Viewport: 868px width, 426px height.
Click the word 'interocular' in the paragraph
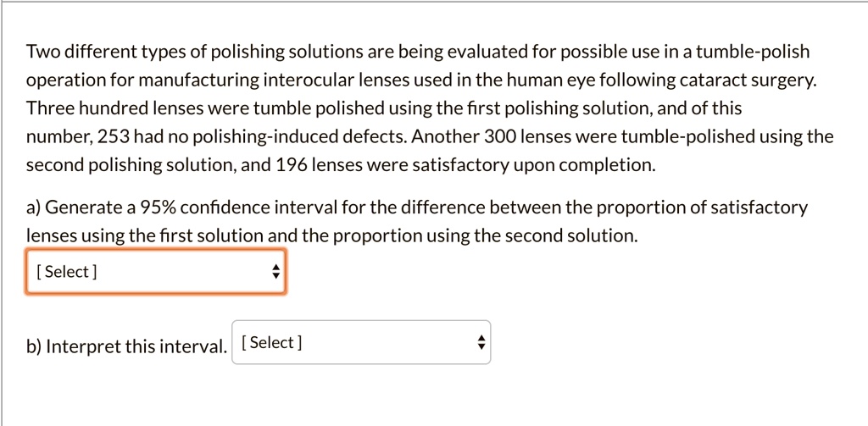(304, 81)
